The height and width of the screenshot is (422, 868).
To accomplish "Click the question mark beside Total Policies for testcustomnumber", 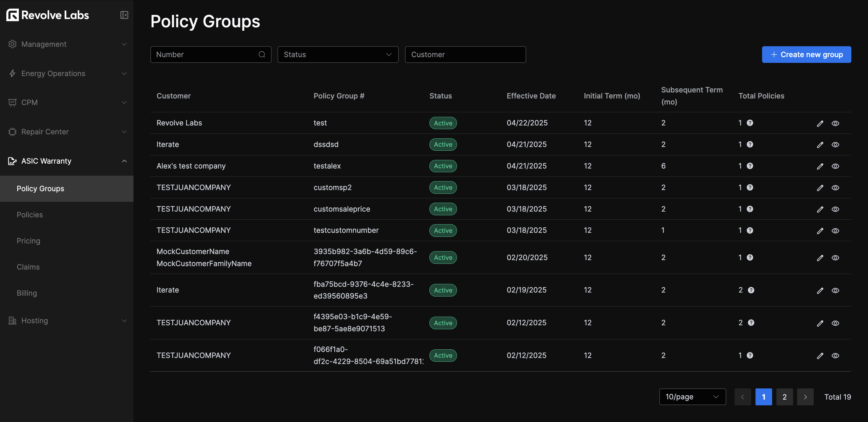I will pos(750,231).
